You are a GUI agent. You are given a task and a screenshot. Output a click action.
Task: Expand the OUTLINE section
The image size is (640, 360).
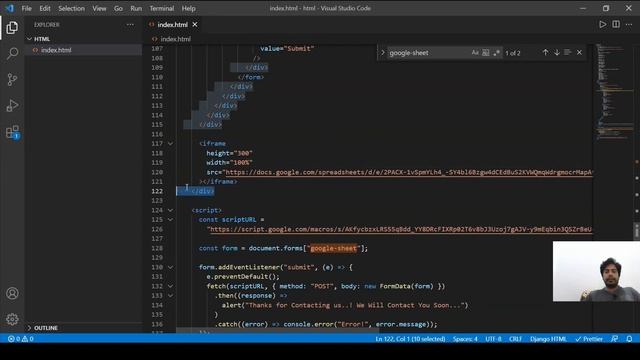(29, 328)
